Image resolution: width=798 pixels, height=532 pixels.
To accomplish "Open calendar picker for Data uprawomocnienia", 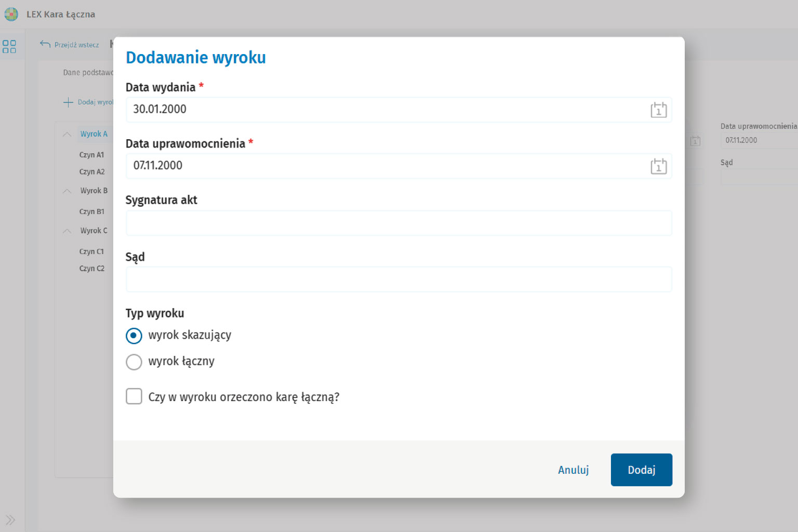I will (658, 166).
